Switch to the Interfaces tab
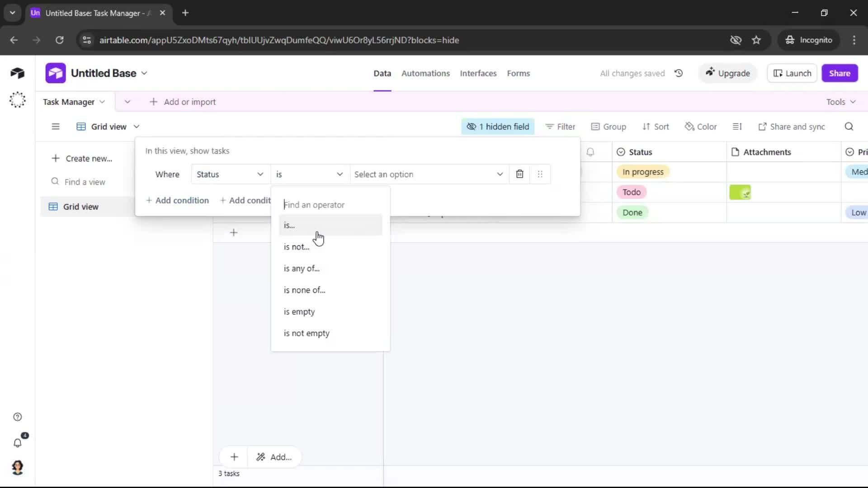This screenshot has width=868, height=488. coord(478,73)
